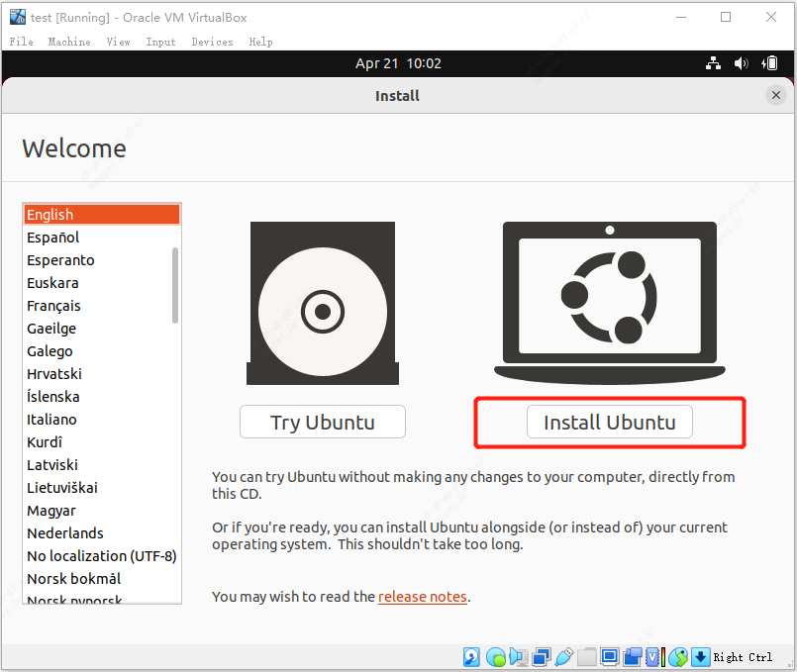Image resolution: width=797 pixels, height=672 pixels.
Task: Open the File menu
Action: (22, 42)
